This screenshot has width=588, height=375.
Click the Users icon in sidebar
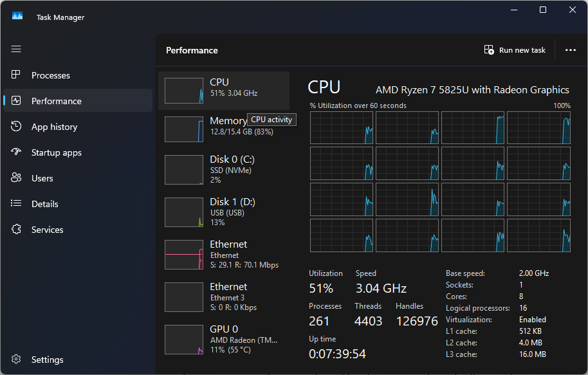coord(17,178)
